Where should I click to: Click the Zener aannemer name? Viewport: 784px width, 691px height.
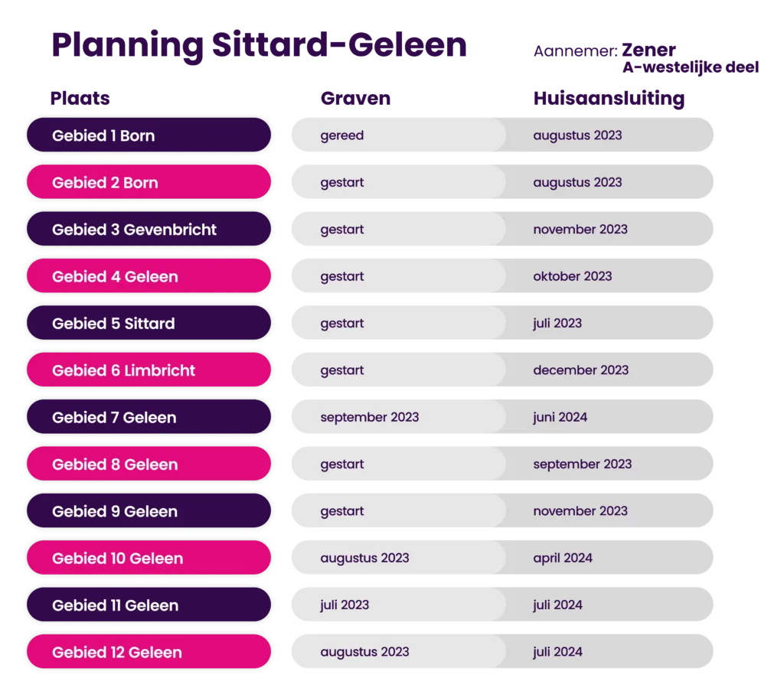click(648, 50)
